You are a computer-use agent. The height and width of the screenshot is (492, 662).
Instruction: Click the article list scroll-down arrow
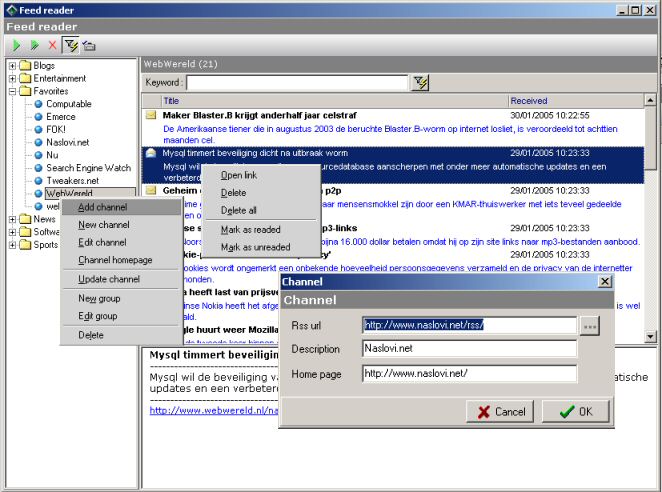(x=650, y=337)
